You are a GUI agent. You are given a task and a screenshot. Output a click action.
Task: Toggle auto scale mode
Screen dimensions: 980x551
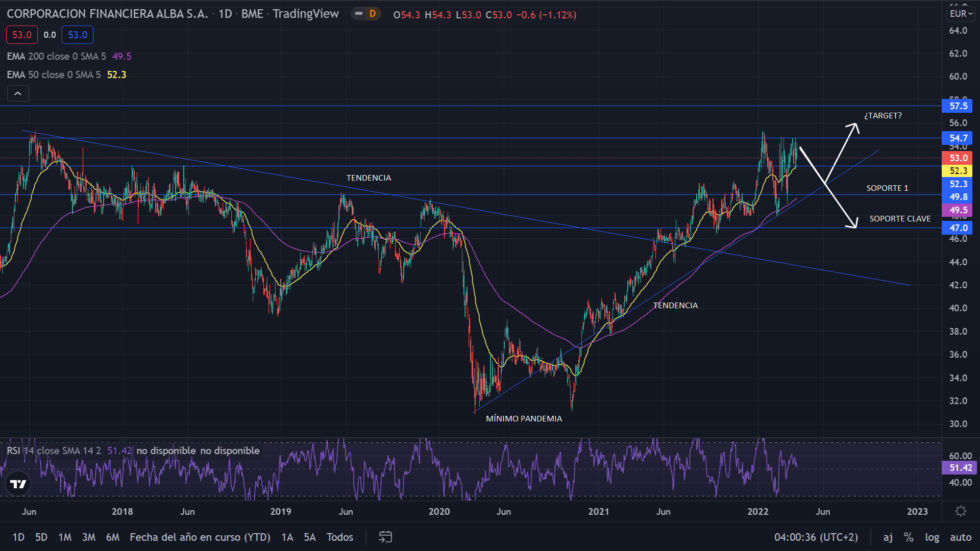coord(960,537)
